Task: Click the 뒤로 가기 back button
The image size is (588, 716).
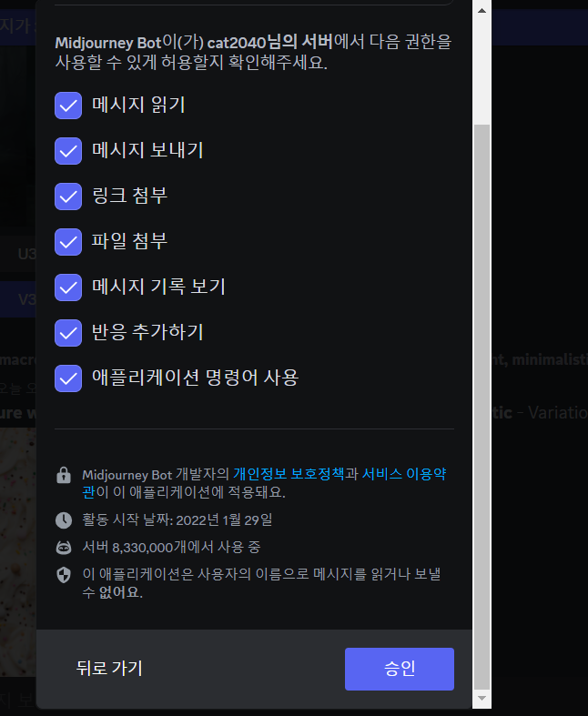Action: 109,669
